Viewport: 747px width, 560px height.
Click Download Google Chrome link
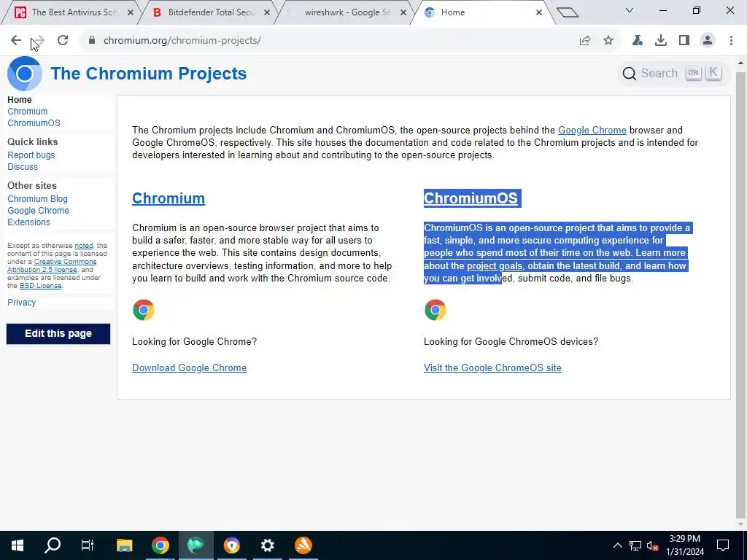(189, 367)
